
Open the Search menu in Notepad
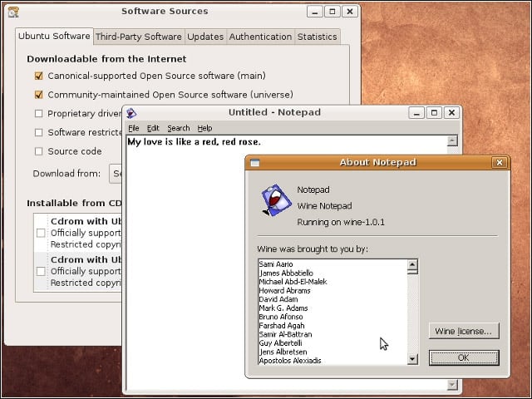coord(179,128)
